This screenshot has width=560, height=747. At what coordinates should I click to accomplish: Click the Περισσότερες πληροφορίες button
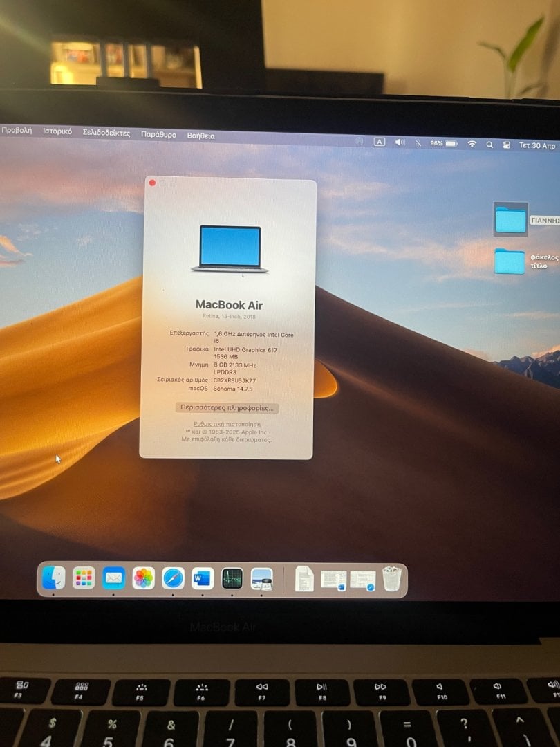point(227,408)
